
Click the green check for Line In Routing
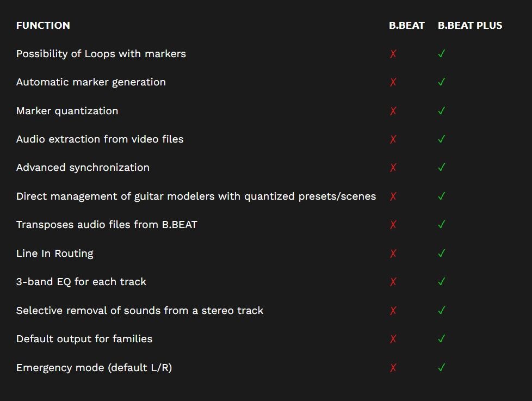[x=442, y=253]
